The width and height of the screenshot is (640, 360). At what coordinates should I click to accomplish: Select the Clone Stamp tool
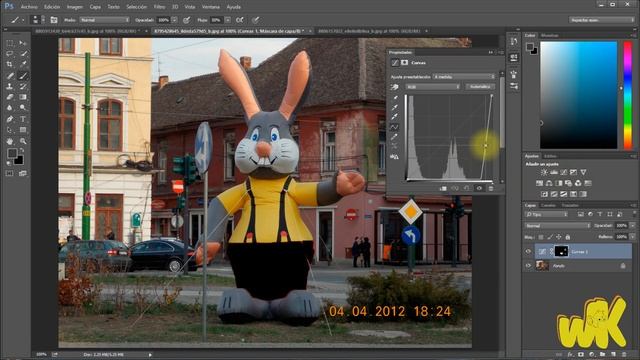point(10,86)
